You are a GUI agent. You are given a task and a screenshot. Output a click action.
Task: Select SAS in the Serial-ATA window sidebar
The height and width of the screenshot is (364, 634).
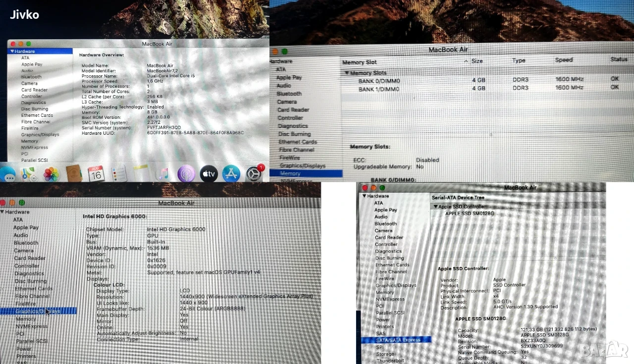tap(381, 334)
